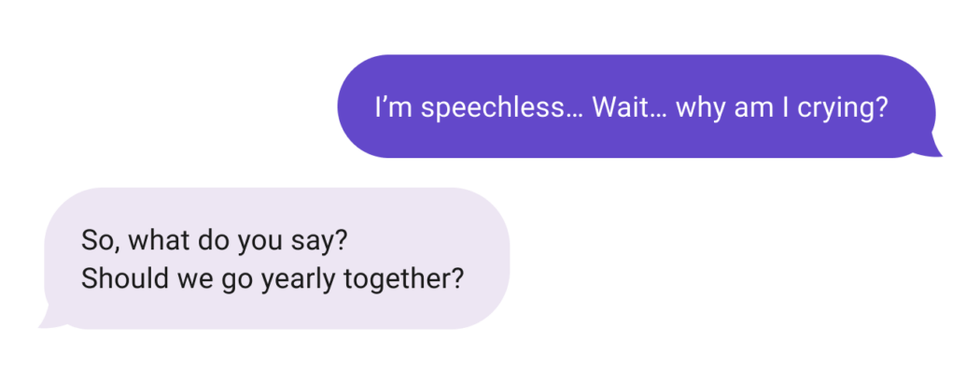The height and width of the screenshot is (384, 980).
Task: Click the word "speechless…" in sent message
Action: click(503, 107)
